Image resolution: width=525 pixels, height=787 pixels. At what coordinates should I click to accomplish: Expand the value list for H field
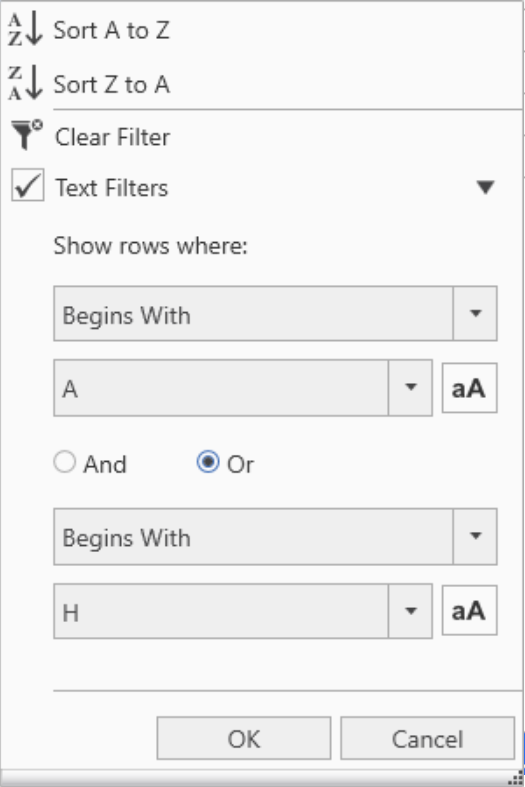coord(411,611)
